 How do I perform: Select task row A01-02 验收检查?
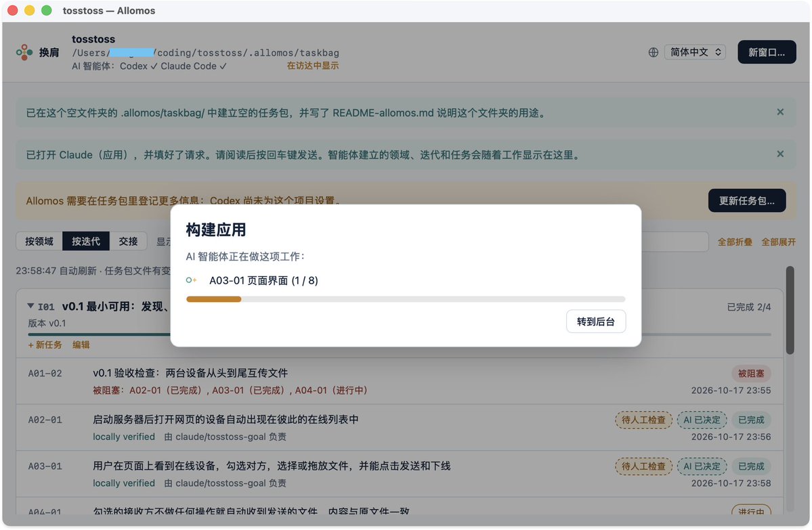(x=400, y=382)
